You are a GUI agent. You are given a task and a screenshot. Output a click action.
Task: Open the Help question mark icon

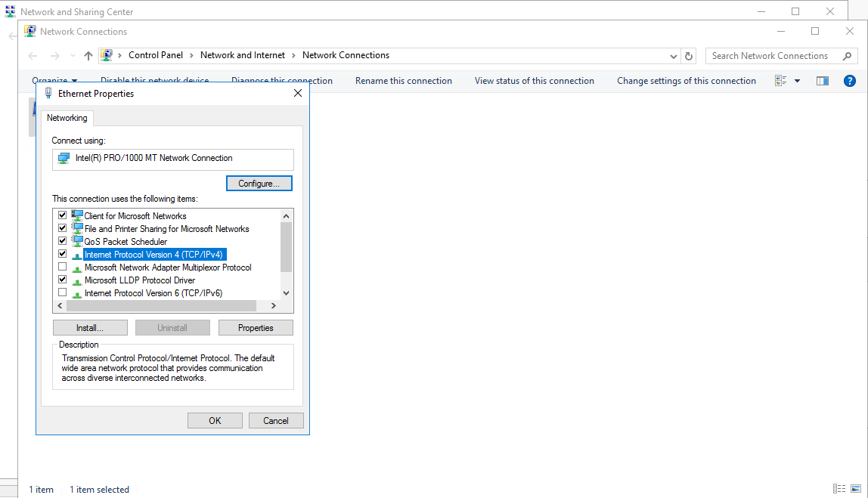pos(850,81)
